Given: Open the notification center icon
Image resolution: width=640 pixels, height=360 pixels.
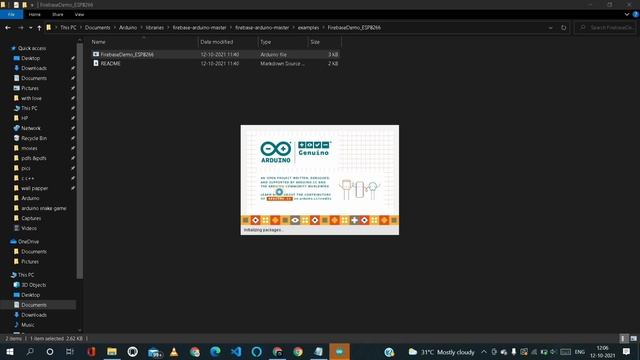Looking at the screenshot, I should pos(627,351).
